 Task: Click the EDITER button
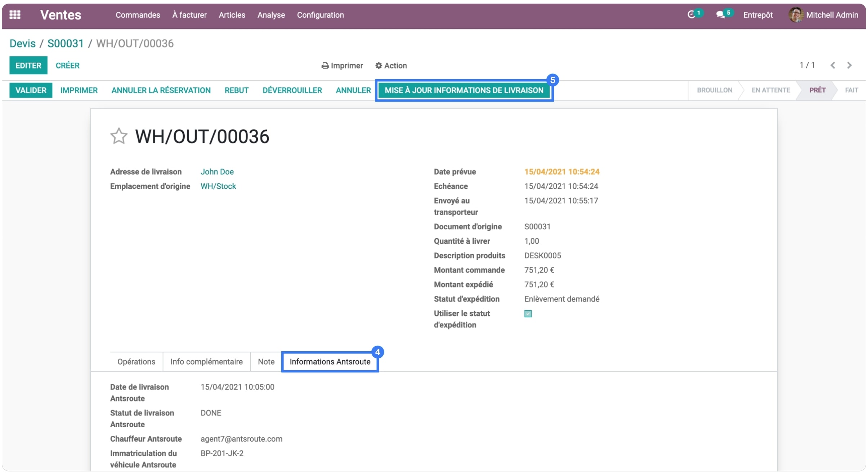28,65
